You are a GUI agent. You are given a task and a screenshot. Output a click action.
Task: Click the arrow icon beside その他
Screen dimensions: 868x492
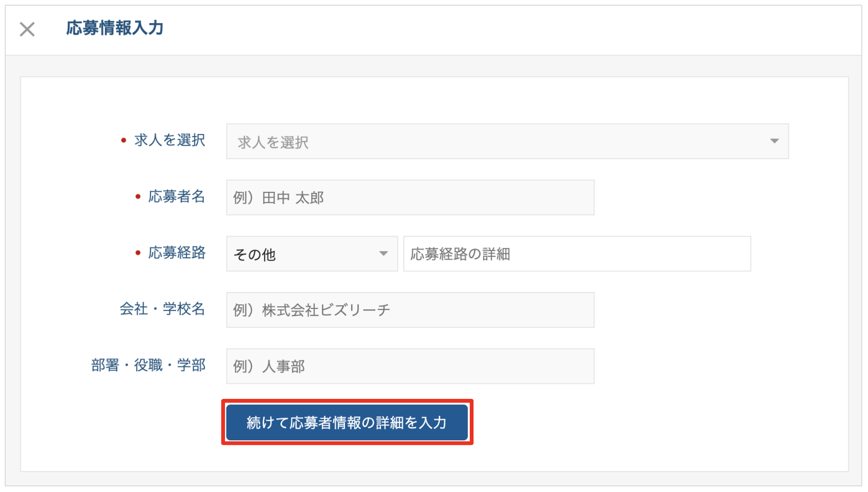click(x=384, y=254)
